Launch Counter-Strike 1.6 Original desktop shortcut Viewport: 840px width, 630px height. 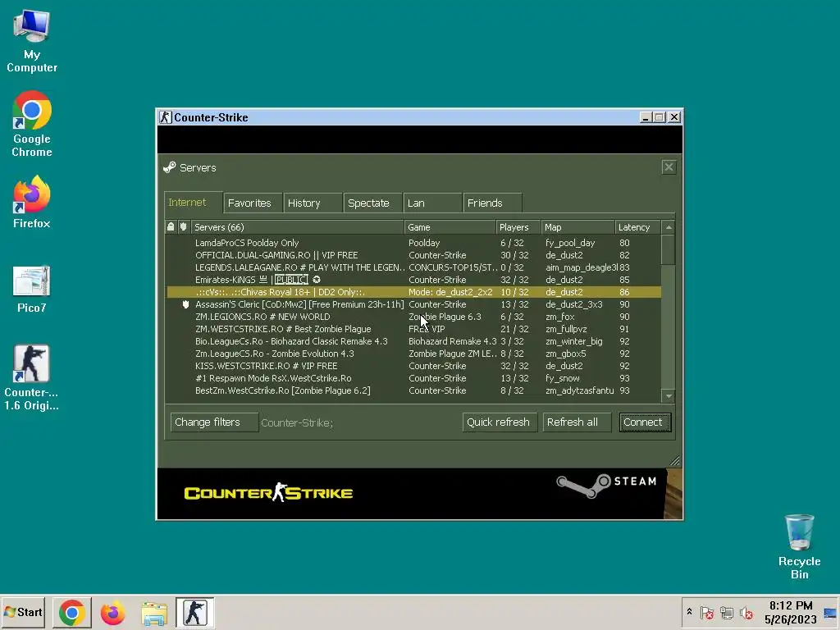pos(32,377)
